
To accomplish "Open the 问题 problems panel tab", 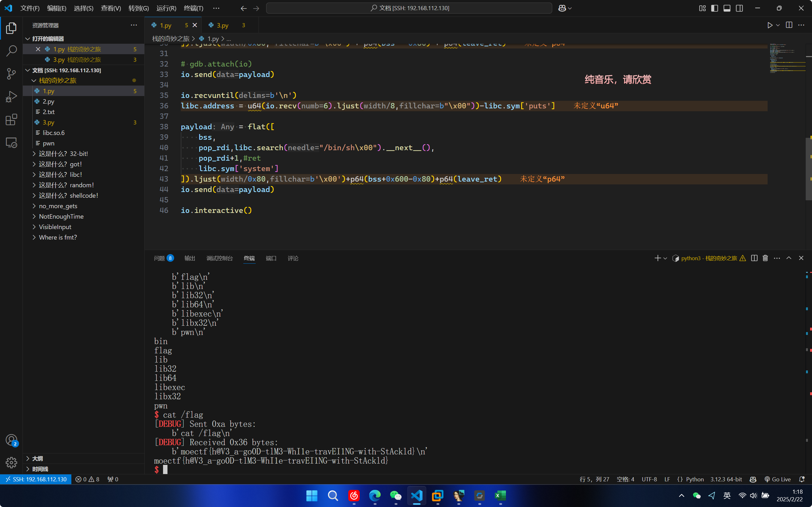I will [x=159, y=258].
